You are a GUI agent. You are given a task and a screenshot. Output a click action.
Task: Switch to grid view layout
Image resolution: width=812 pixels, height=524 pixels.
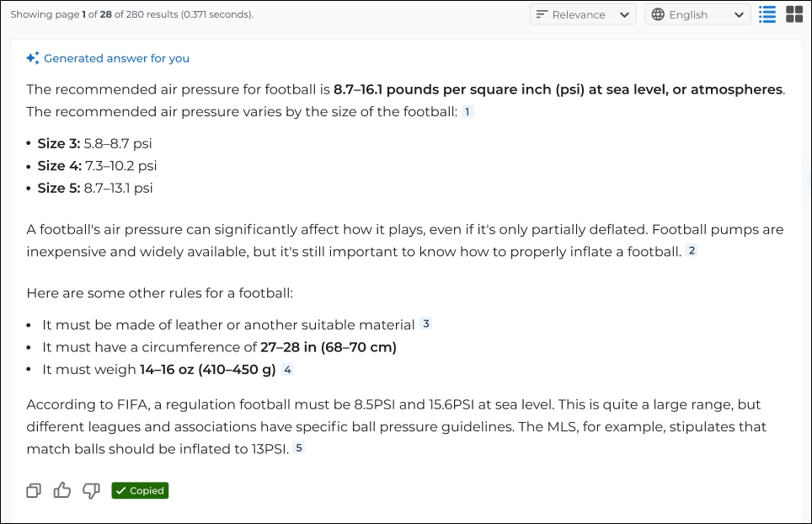[793, 14]
